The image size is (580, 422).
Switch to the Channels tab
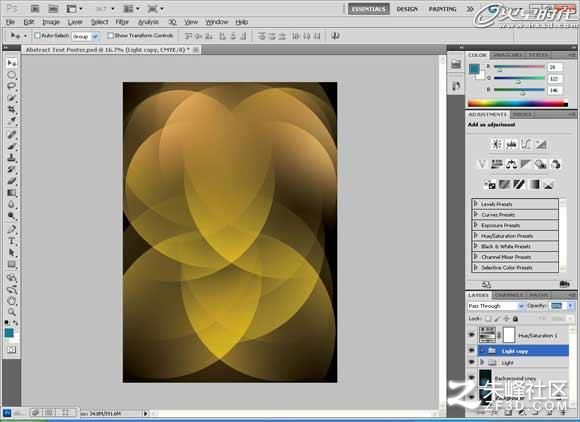point(509,295)
